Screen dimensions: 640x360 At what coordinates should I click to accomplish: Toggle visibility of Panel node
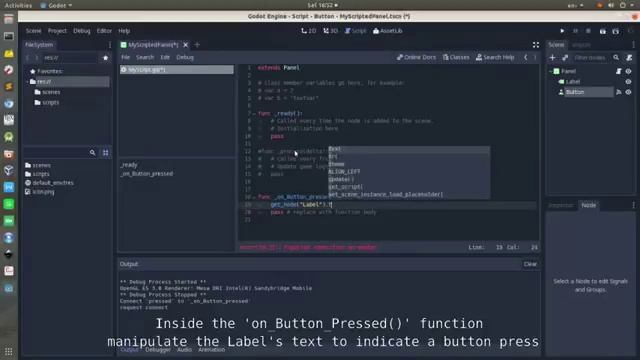(x=629, y=71)
